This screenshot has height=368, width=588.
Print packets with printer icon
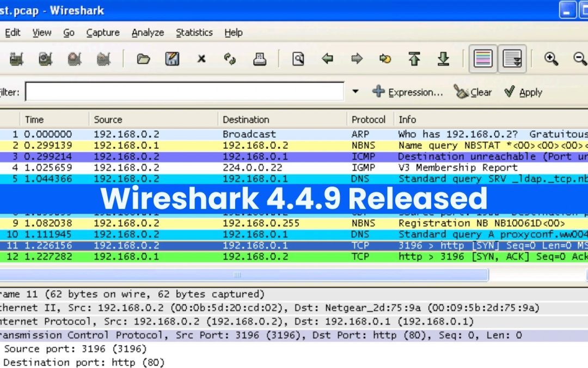[260, 58]
